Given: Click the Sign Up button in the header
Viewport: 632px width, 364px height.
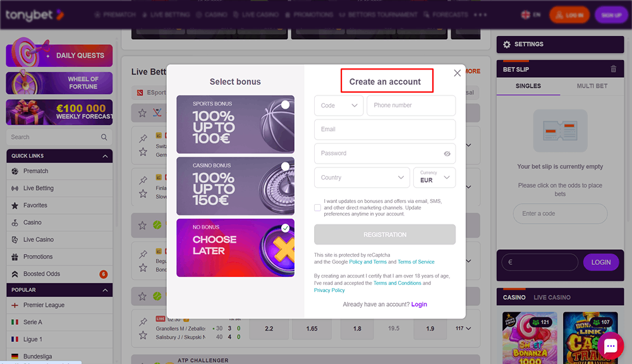Looking at the screenshot, I should [x=611, y=15].
